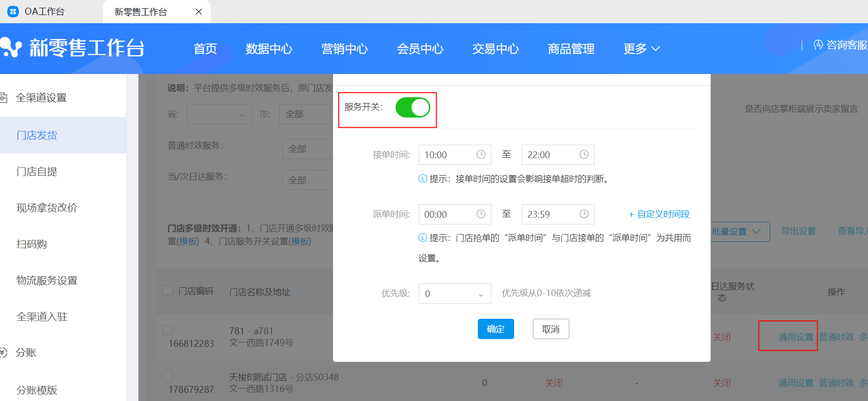868x401 pixels.
Task: Click the 取消 cancel button
Action: (550, 329)
